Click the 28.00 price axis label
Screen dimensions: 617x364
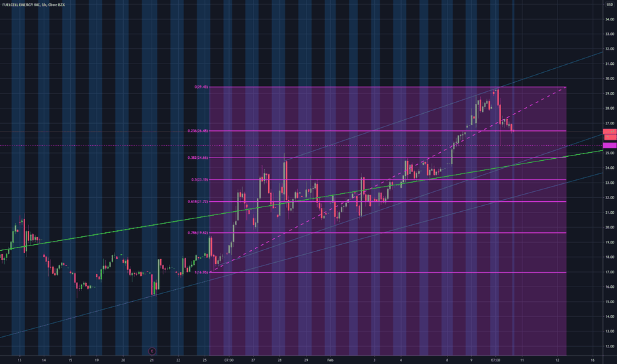coord(610,109)
